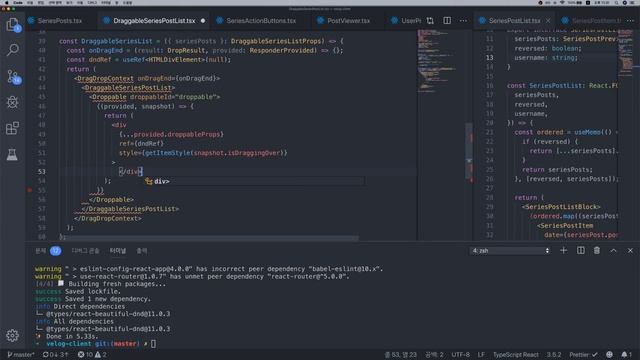Click the left editor minimap

[x=440, y=61]
